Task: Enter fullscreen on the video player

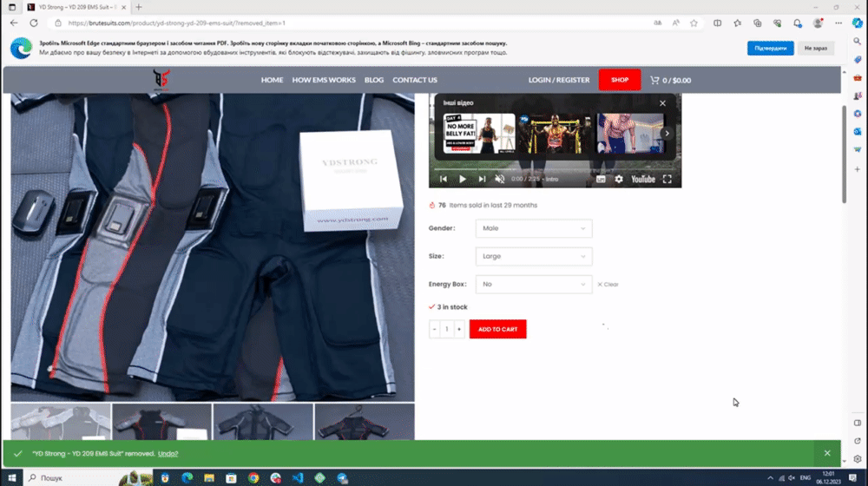Action: [x=667, y=179]
